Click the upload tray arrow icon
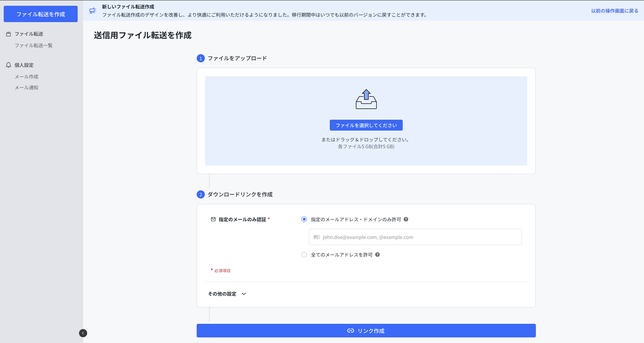The width and height of the screenshot is (644, 343). (366, 99)
